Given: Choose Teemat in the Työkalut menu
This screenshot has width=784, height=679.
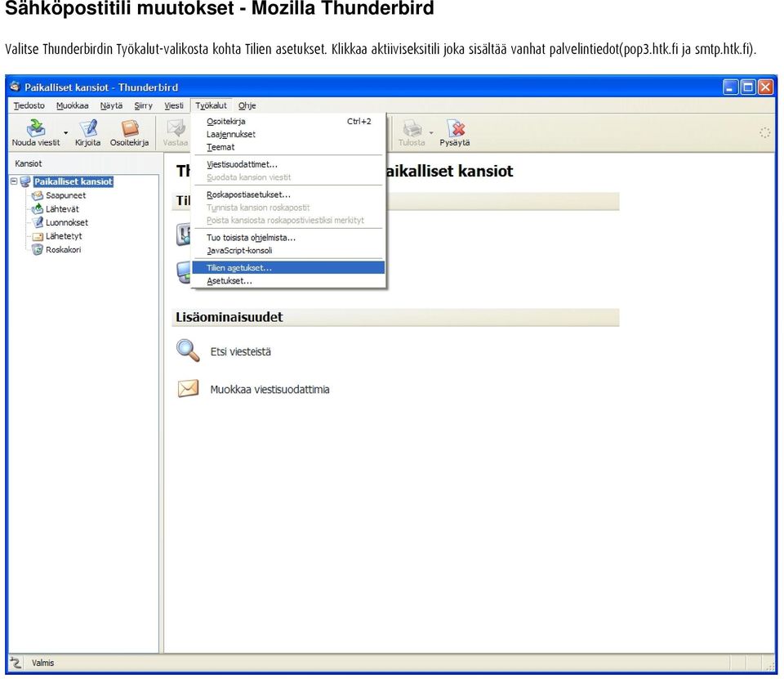Looking at the screenshot, I should pyautogui.click(x=288, y=147).
